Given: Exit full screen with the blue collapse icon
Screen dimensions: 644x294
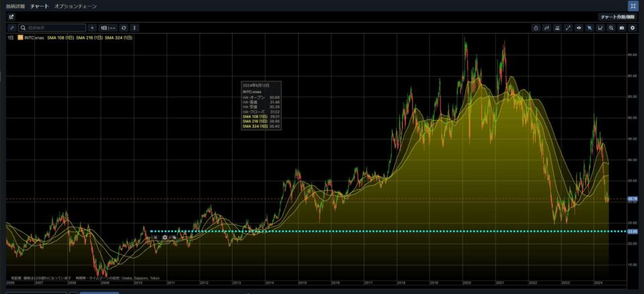Looking at the screenshot, I should coord(633,6).
